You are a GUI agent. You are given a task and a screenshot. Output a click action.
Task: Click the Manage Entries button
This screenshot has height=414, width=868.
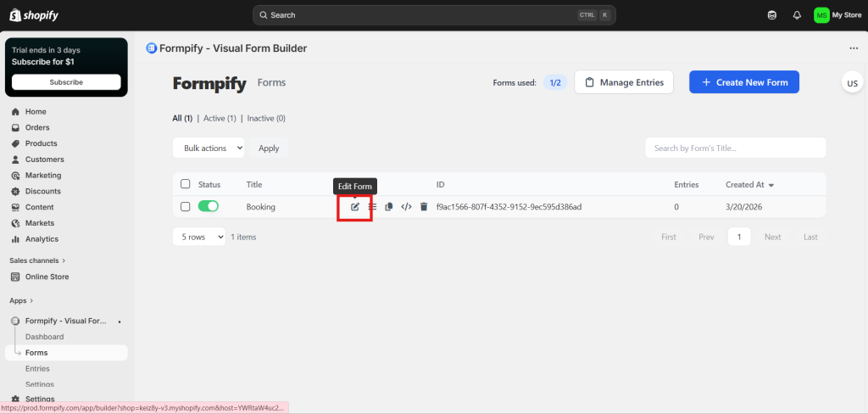[624, 82]
